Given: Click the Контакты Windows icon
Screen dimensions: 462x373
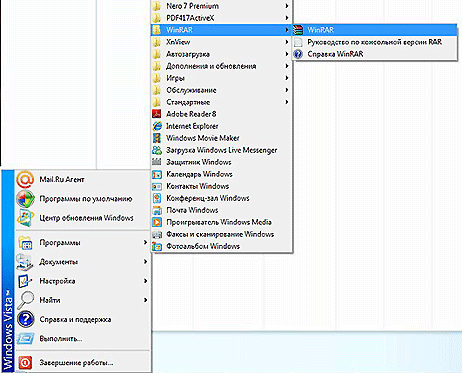Looking at the screenshot, I should (x=157, y=186).
